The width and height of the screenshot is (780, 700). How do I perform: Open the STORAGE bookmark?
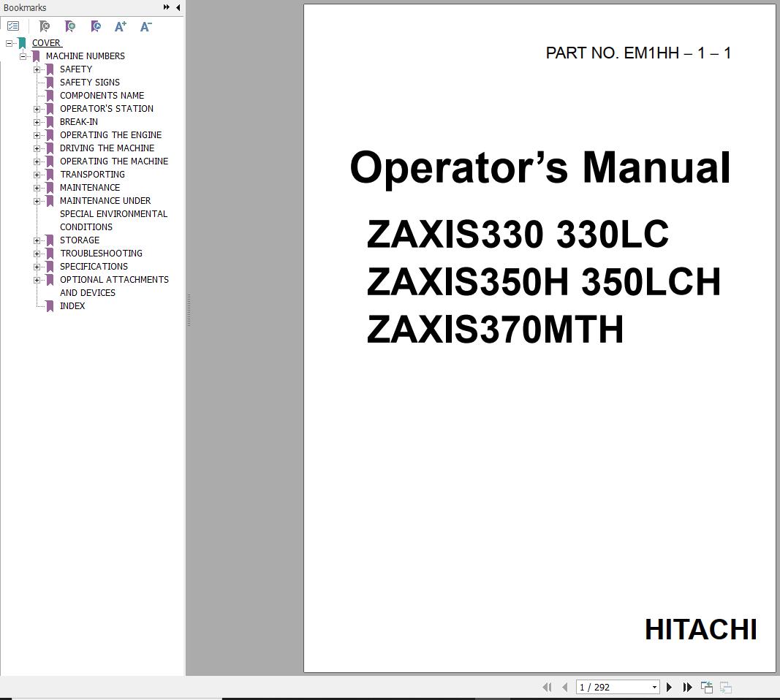coord(80,240)
